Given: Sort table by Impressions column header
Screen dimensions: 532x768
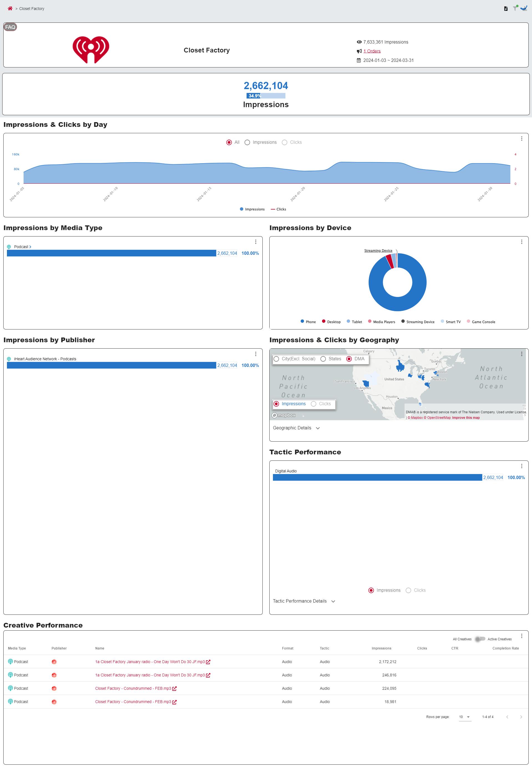Looking at the screenshot, I should point(381,648).
